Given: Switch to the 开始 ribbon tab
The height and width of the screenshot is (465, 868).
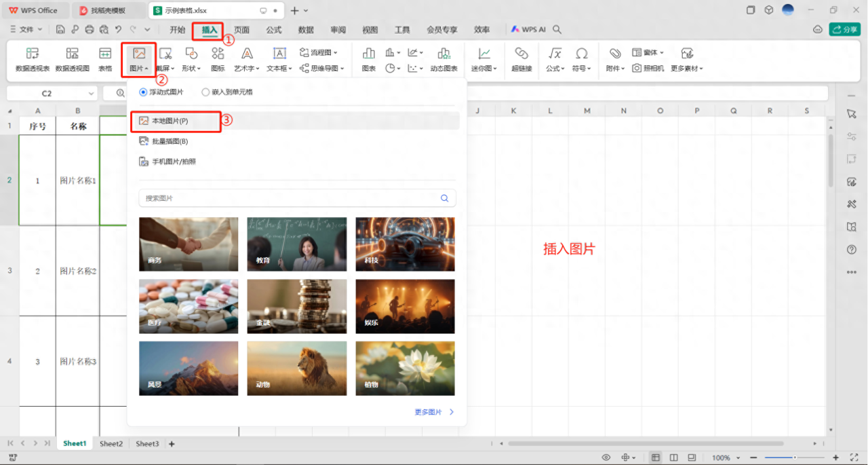Looking at the screenshot, I should click(x=177, y=29).
